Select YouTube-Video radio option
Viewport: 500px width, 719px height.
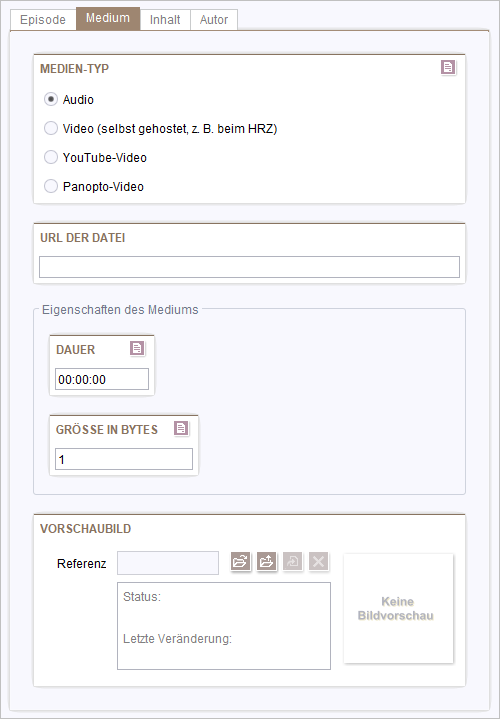click(50, 158)
